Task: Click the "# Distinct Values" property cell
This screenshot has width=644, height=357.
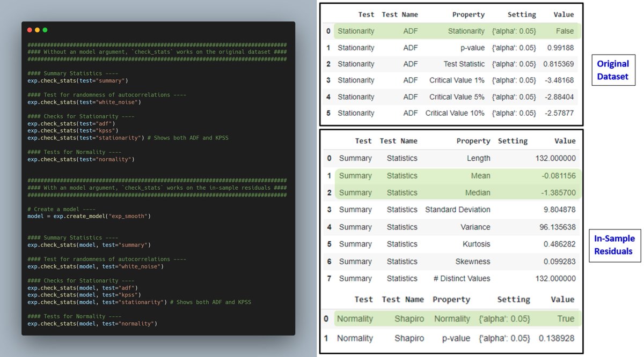Action: pyautogui.click(x=462, y=278)
